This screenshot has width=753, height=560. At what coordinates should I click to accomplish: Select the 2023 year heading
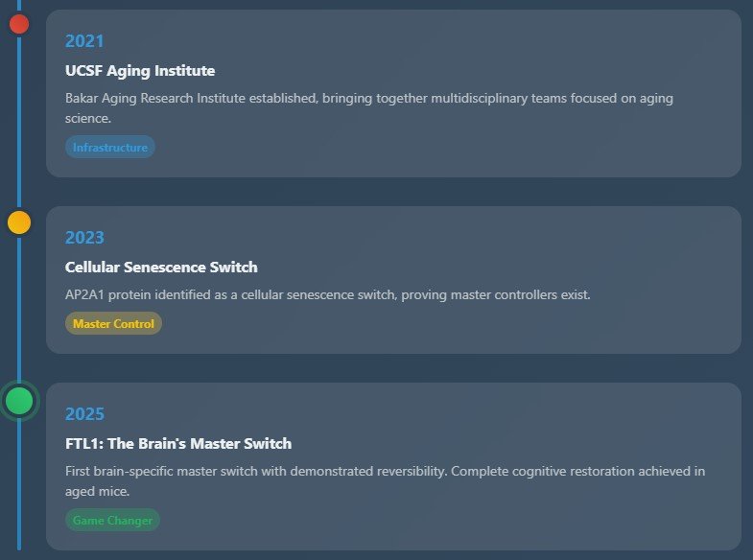[84, 238]
